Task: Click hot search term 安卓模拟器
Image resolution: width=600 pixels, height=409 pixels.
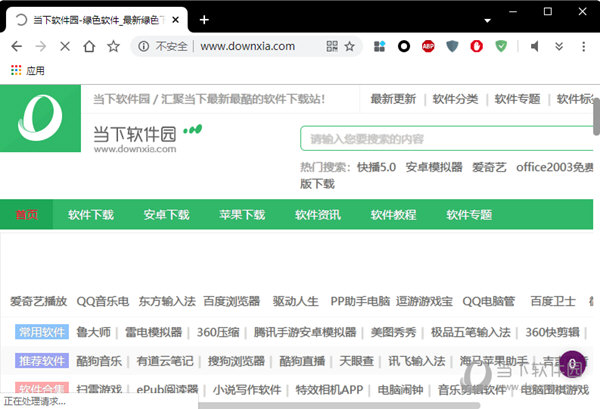Action: click(434, 167)
